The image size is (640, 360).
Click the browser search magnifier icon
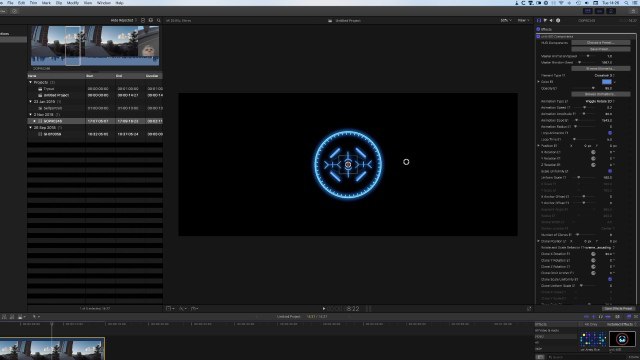pos(159,20)
